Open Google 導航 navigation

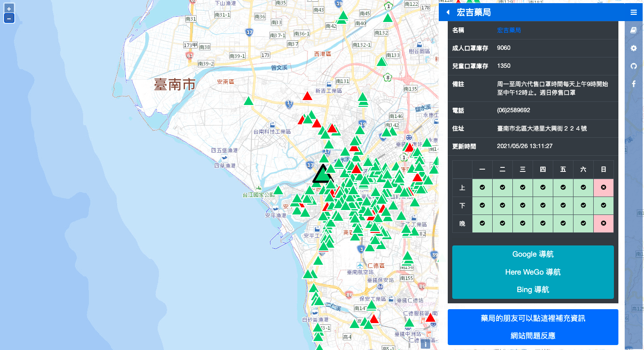pos(533,254)
